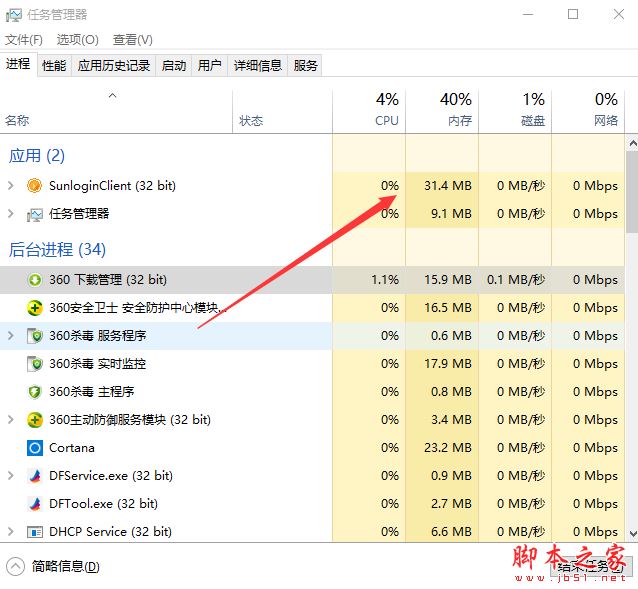The width and height of the screenshot is (638, 589).
Task: Click the 后台进程 (34) group heading
Action: [57, 250]
